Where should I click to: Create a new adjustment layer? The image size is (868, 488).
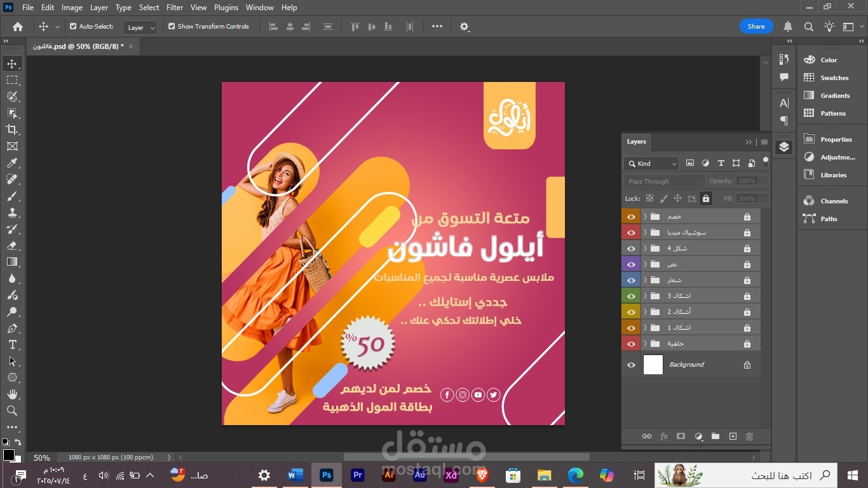pos(698,437)
